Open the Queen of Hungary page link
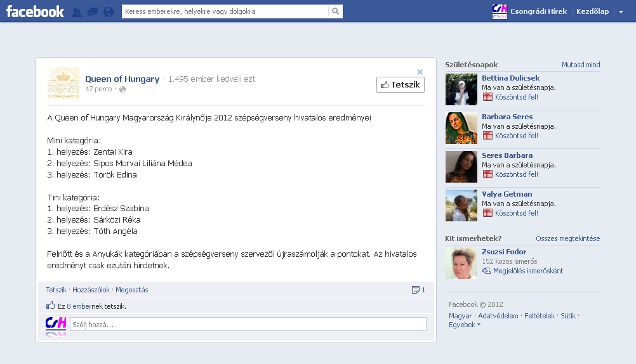The width and height of the screenshot is (636, 364). tap(122, 79)
